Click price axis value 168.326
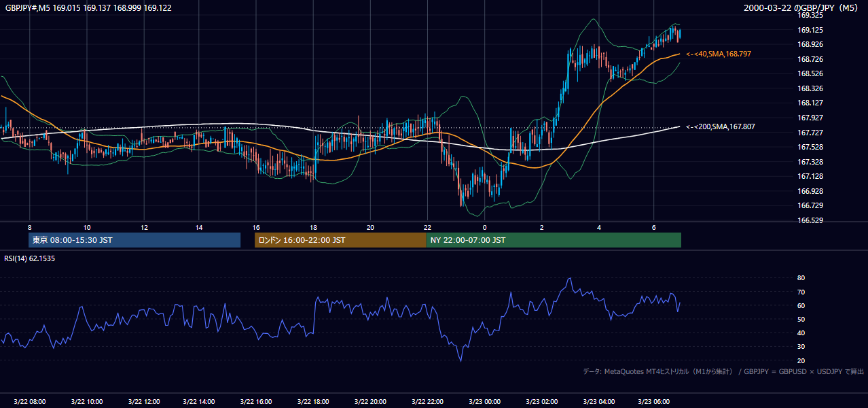 point(810,88)
